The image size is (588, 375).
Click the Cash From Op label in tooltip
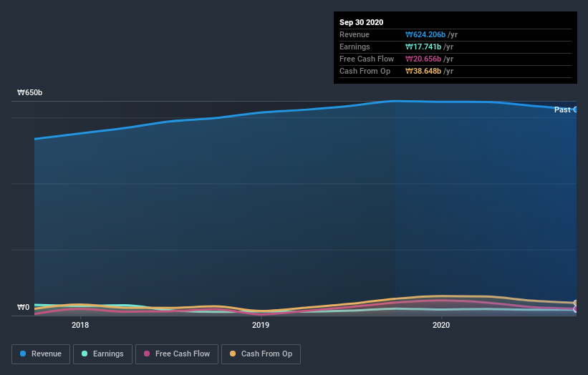click(365, 71)
